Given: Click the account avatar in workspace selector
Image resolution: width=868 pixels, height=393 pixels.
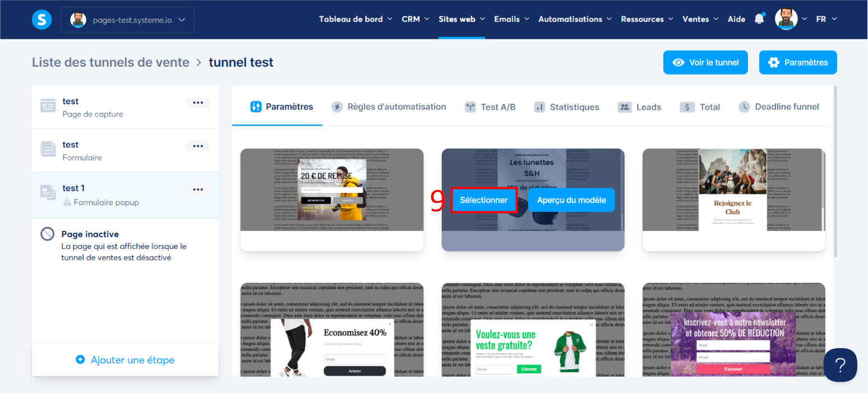Looking at the screenshot, I should click(78, 20).
